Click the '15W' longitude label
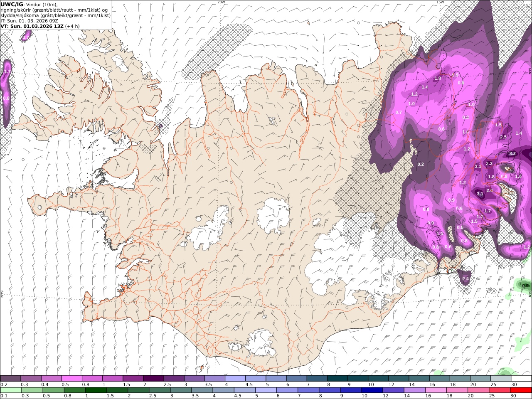This screenshot has height=399, width=532. pos(440,2)
